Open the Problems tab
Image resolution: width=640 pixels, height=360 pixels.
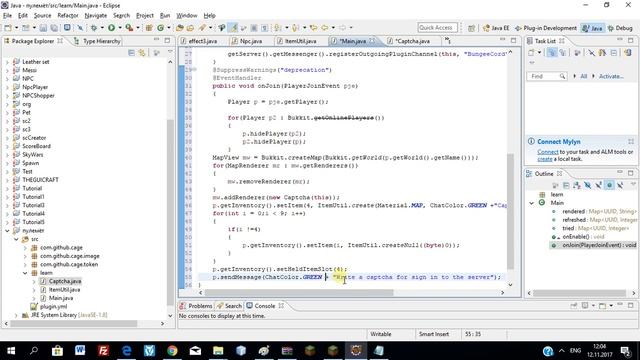(x=196, y=306)
